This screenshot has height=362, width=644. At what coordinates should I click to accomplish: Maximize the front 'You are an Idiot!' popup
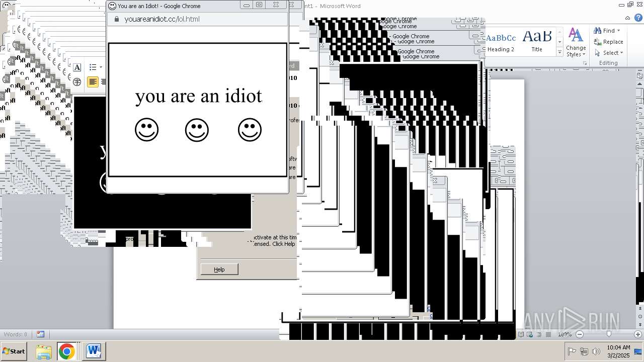pos(259,5)
